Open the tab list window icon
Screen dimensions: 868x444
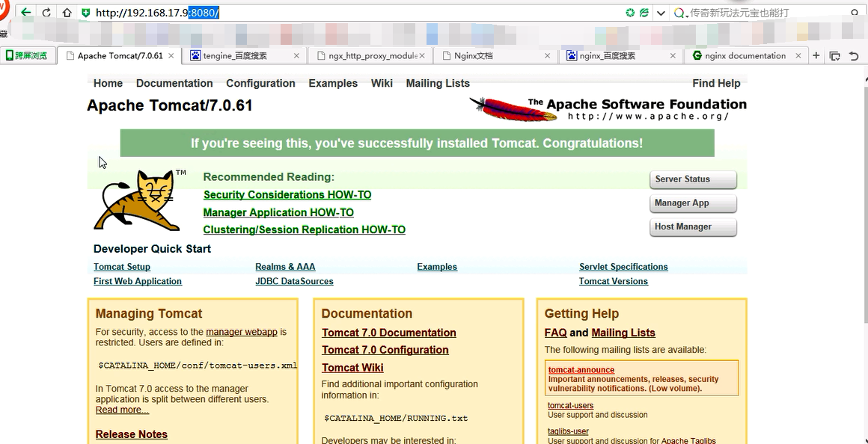click(835, 56)
